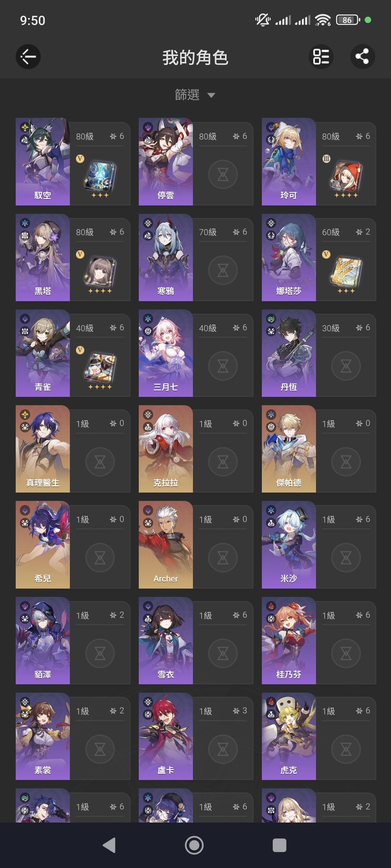This screenshot has width=391, height=868.
Task: Tap the back arrow icon
Action: click(28, 57)
